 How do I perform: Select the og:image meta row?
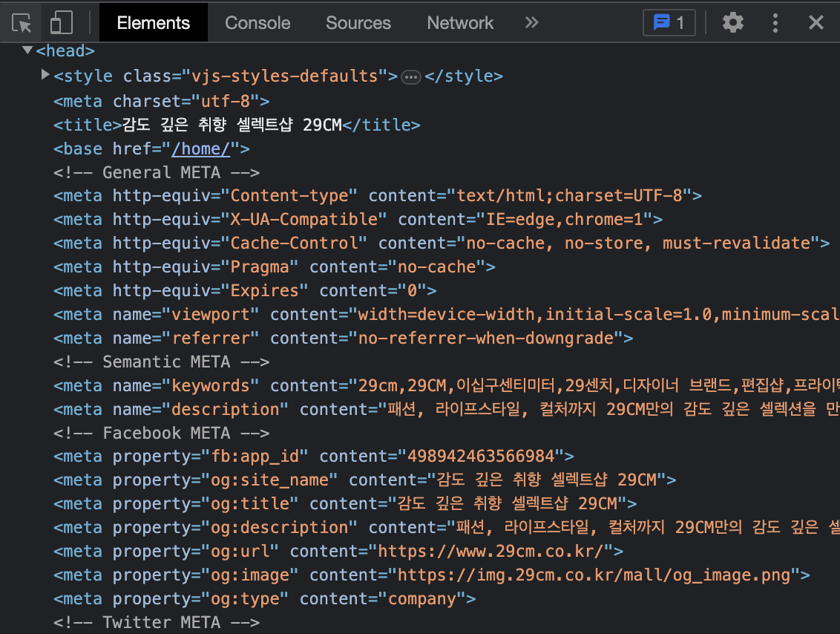coord(432,575)
